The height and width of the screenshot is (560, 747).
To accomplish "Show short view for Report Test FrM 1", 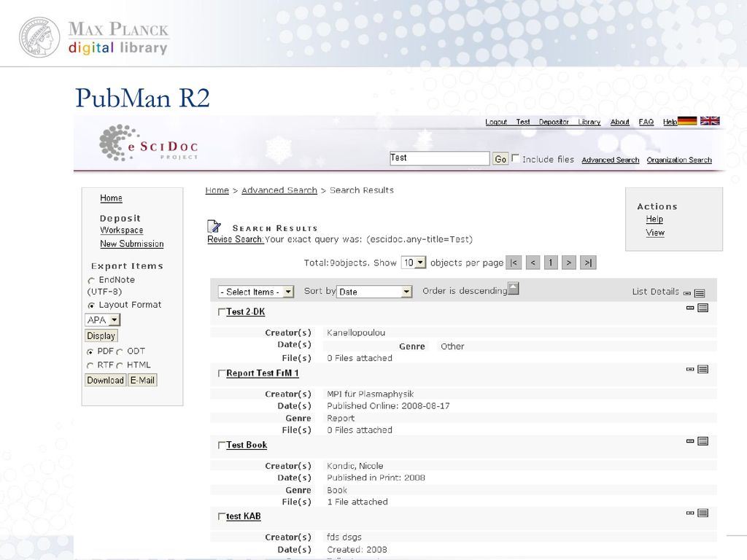I will click(x=690, y=369).
